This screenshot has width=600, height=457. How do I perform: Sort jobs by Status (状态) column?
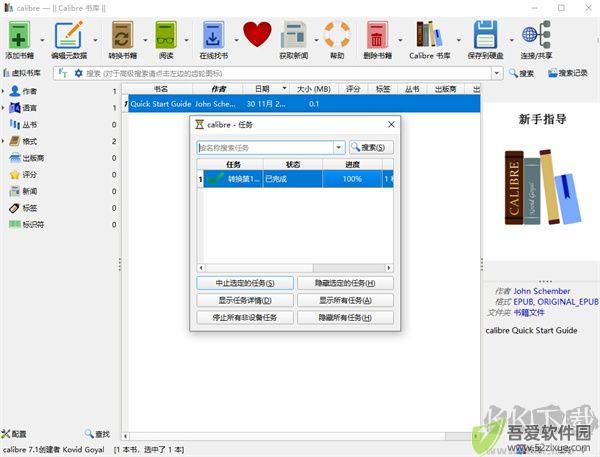[293, 165]
